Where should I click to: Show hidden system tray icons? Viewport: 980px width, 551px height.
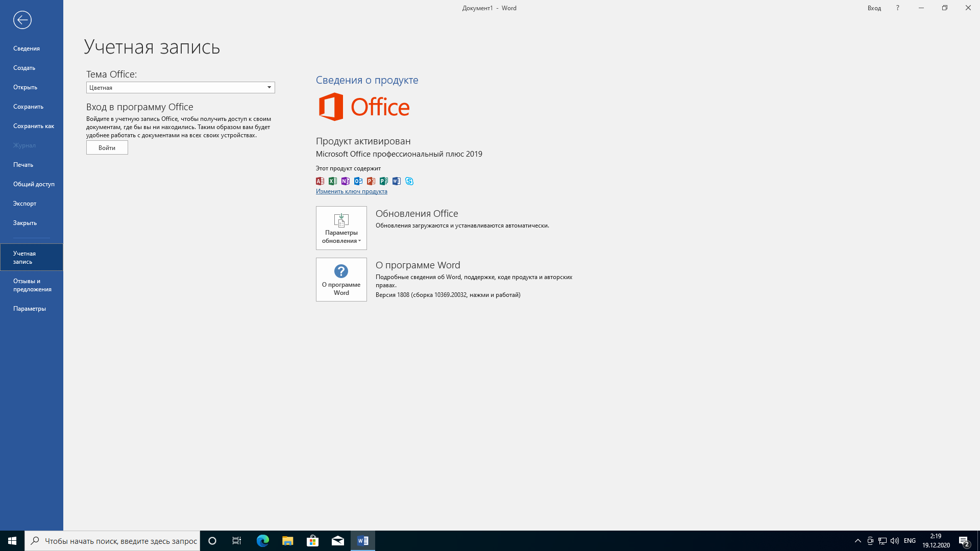pyautogui.click(x=857, y=541)
